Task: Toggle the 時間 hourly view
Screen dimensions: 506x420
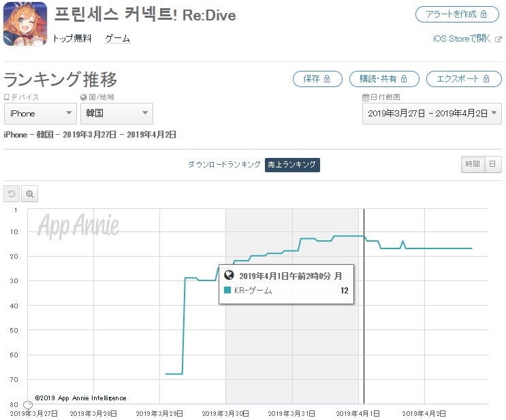Action: click(x=473, y=164)
